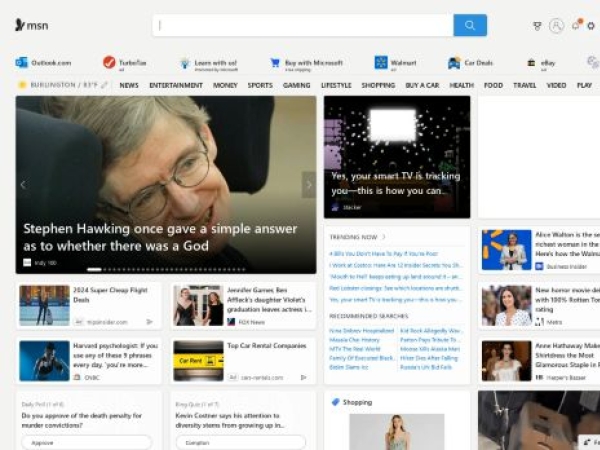Open the Outlook.com shortcut icon
Image resolution: width=600 pixels, height=450 pixels.
pyautogui.click(x=21, y=62)
